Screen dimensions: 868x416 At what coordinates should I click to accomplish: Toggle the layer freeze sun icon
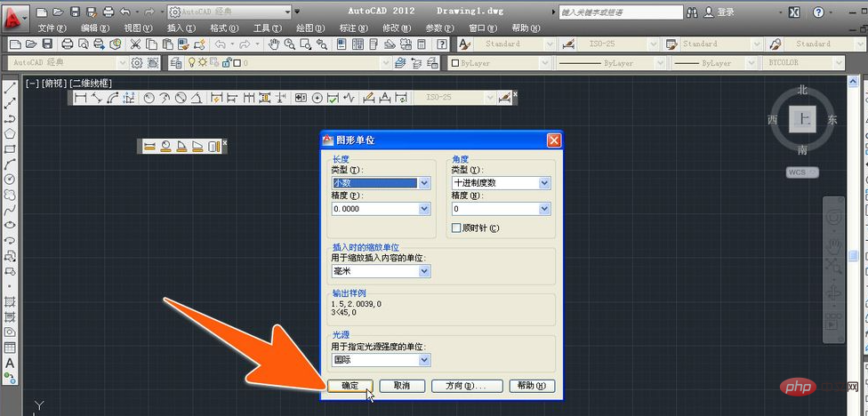coord(203,63)
